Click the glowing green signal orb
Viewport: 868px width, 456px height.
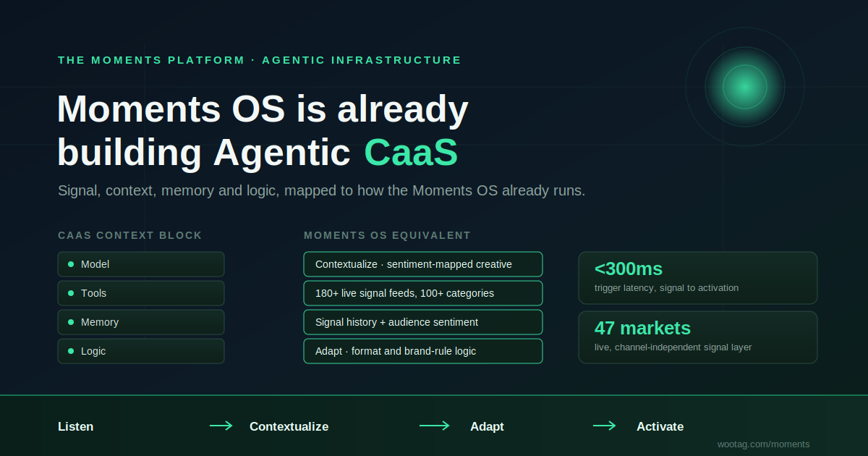(x=745, y=87)
